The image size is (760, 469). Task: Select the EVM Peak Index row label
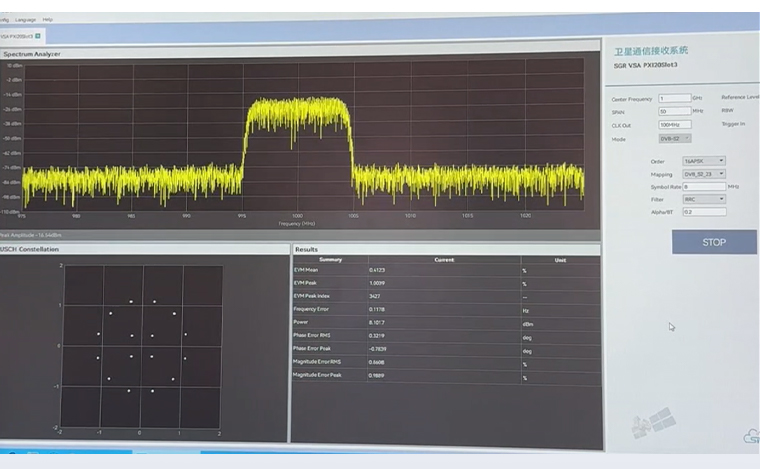tap(312, 296)
